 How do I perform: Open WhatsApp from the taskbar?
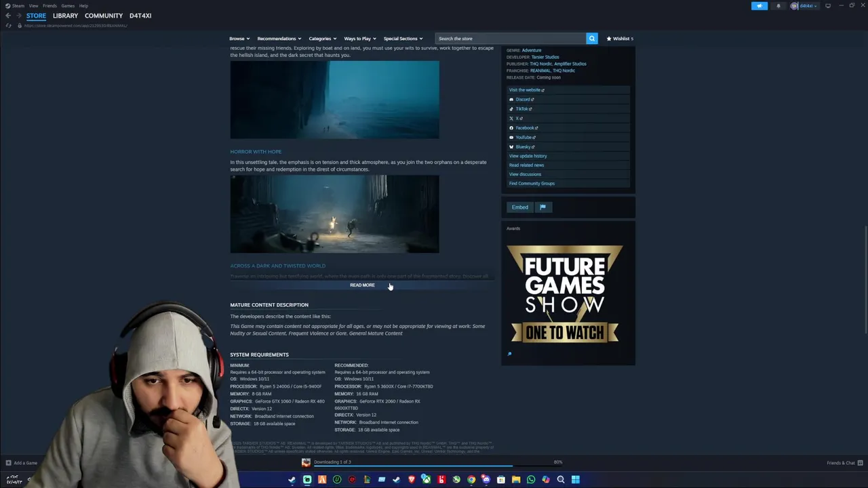tap(531, 480)
